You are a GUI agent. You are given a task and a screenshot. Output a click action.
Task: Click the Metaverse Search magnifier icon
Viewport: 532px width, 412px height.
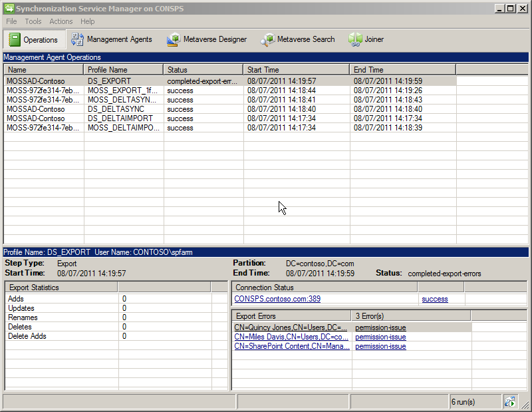pyautogui.click(x=267, y=39)
